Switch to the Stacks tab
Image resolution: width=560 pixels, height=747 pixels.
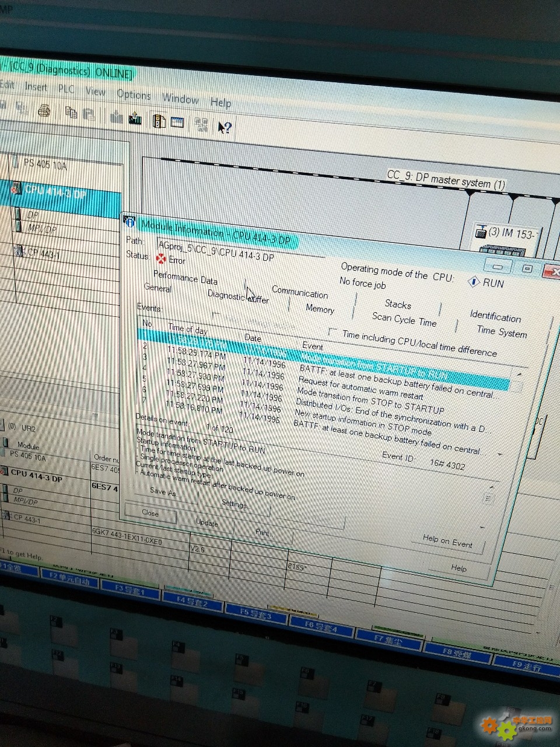tap(398, 304)
